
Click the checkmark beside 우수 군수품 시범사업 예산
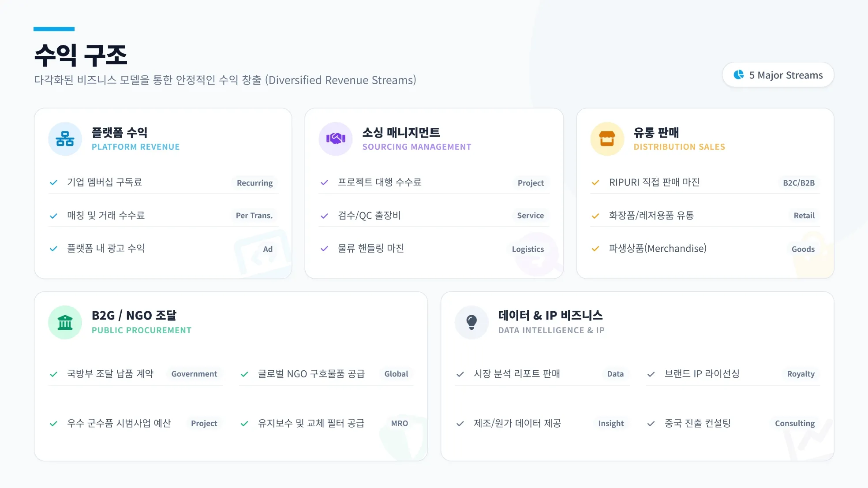coord(53,424)
